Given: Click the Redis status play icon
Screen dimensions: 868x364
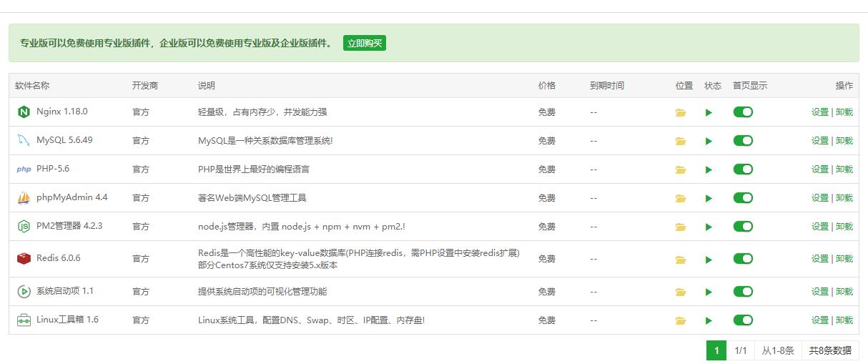Looking at the screenshot, I should coord(709,259).
